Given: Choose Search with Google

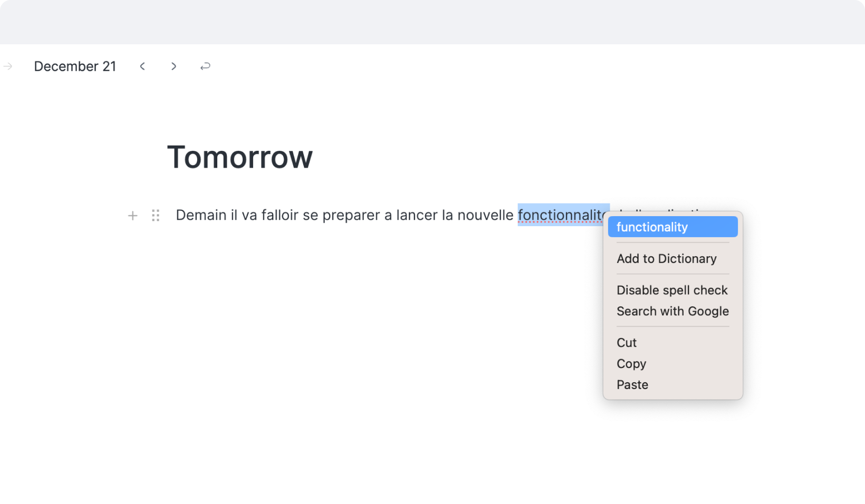Looking at the screenshot, I should click(672, 312).
